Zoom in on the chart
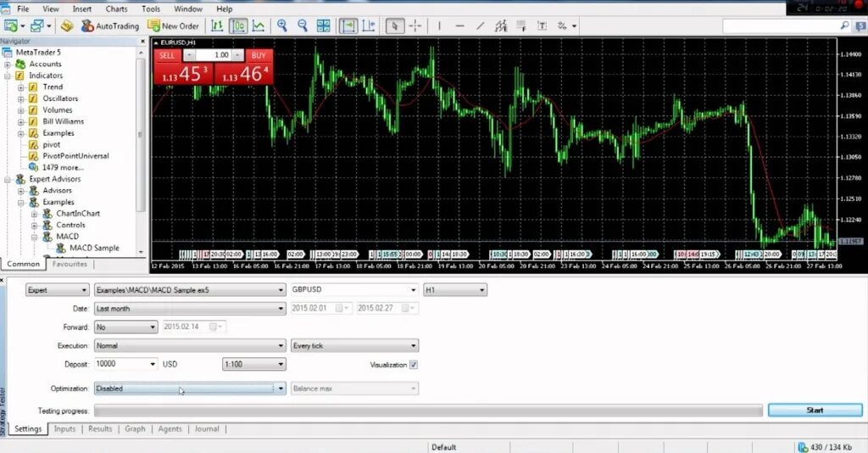This screenshot has width=868, height=453. coord(282,25)
